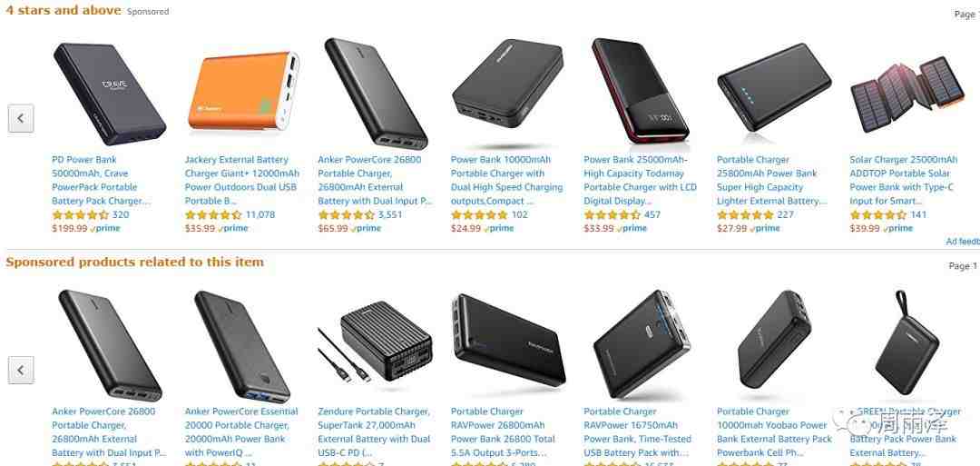Open the Jackery External Battery Charger Giant+ link

click(242, 180)
